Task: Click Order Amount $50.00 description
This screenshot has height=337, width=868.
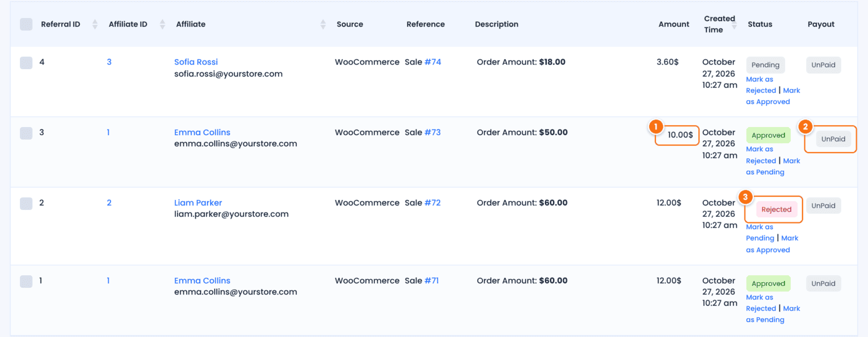Action: tap(523, 132)
